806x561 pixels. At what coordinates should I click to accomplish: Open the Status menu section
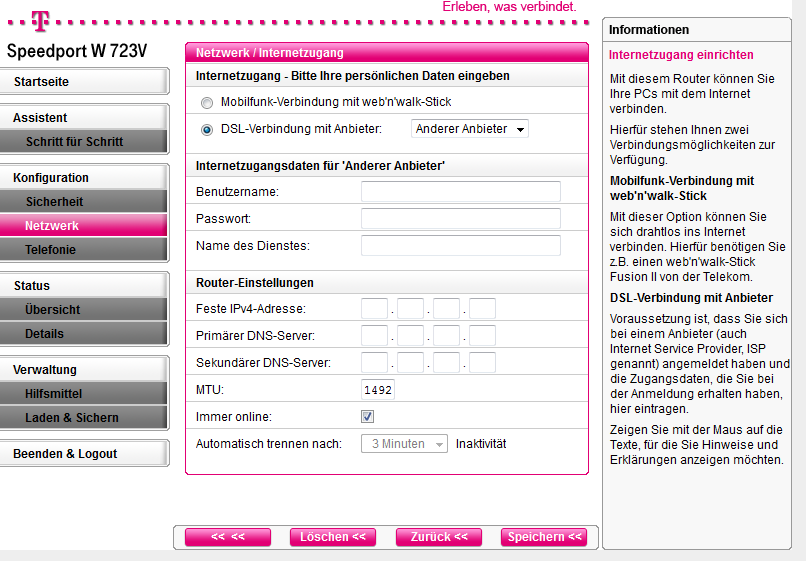(83, 285)
